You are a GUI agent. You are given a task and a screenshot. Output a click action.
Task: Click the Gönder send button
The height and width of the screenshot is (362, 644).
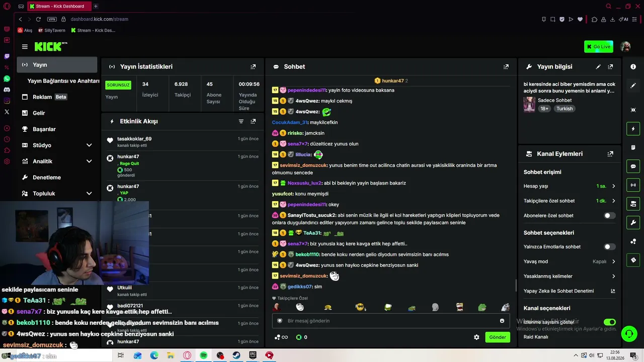coord(498,337)
